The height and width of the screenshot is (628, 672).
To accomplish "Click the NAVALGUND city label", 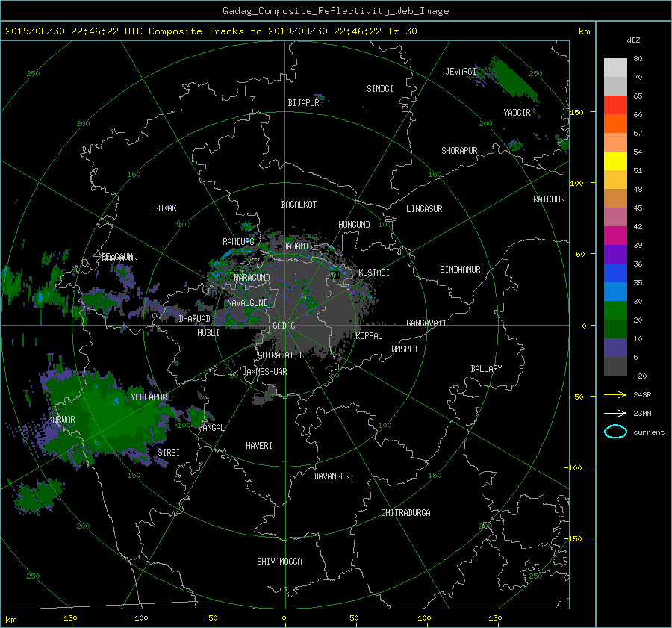I will 247,303.
